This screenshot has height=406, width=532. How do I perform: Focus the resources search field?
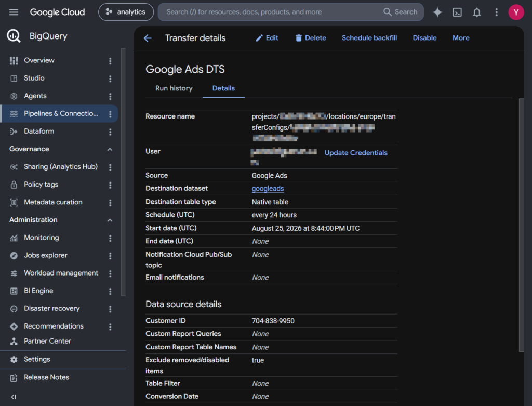click(x=271, y=12)
